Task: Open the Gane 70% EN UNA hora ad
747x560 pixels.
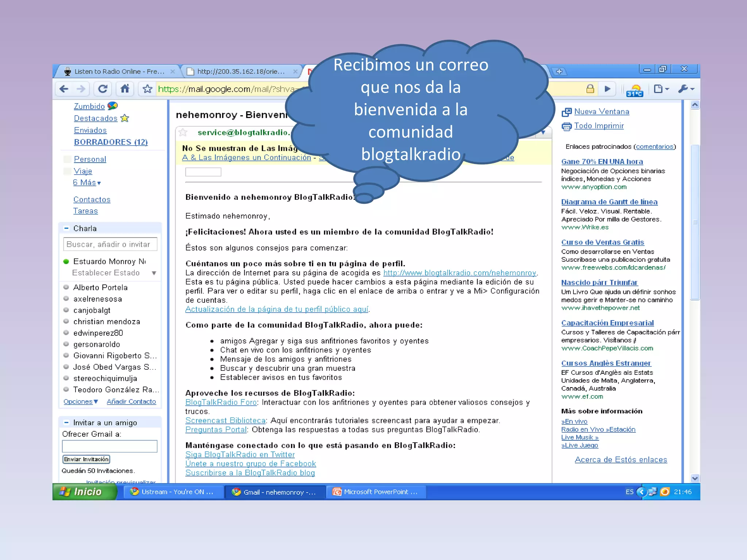Action: click(x=602, y=162)
